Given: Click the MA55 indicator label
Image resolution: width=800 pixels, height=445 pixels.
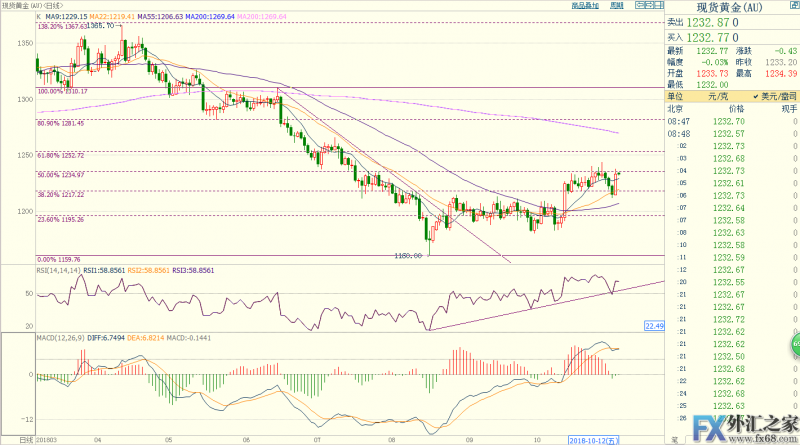Looking at the screenshot, I should [164, 17].
